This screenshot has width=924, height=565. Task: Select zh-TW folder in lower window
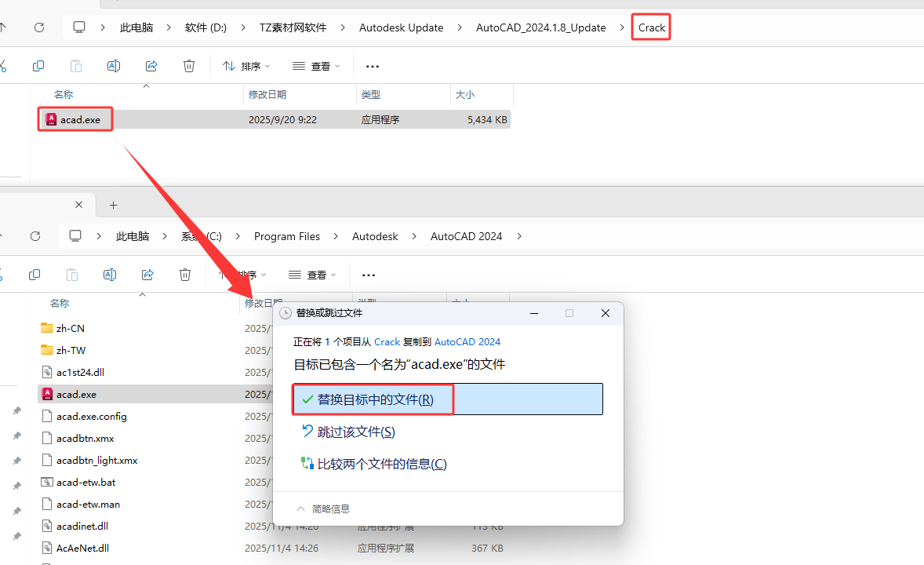coord(63,350)
